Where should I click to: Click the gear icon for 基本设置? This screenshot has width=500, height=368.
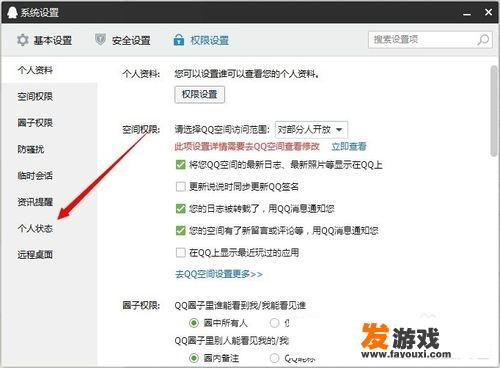[x=23, y=40]
